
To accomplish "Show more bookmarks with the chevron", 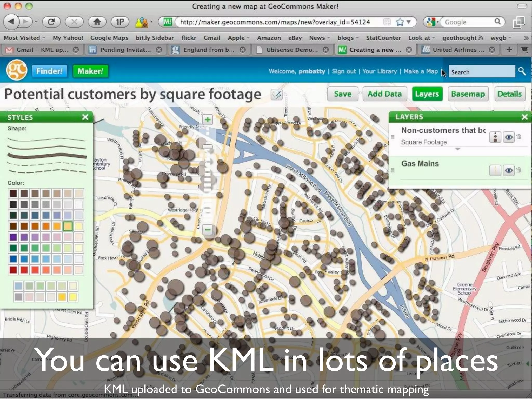I will [x=526, y=38].
